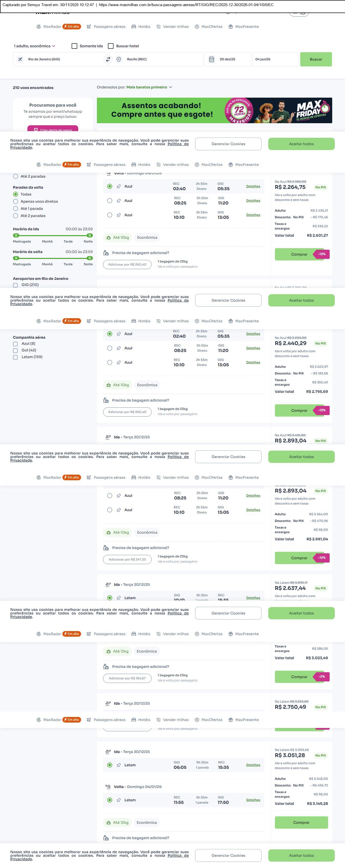Click the location pin icon beside Recife (REC)
The height and width of the screenshot is (868, 345).
[x=119, y=59]
